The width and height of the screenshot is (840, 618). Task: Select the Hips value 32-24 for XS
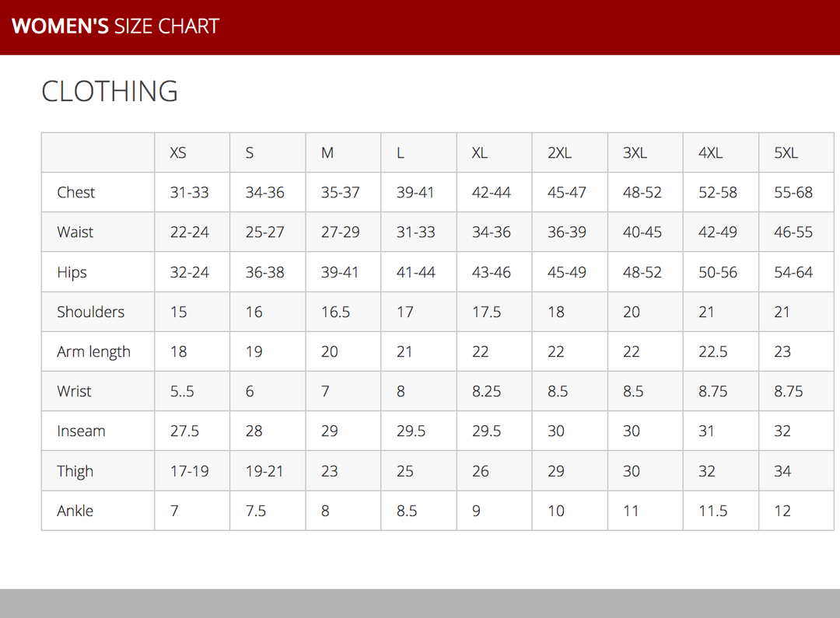coord(189,273)
